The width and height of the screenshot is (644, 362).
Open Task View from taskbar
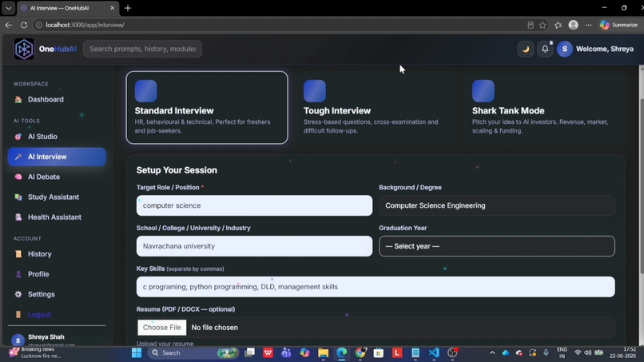[x=249, y=353]
